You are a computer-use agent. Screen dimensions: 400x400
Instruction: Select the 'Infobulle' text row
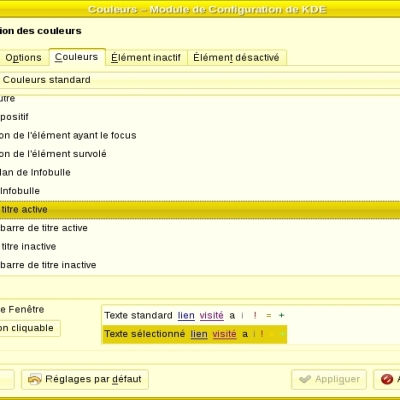pos(200,191)
